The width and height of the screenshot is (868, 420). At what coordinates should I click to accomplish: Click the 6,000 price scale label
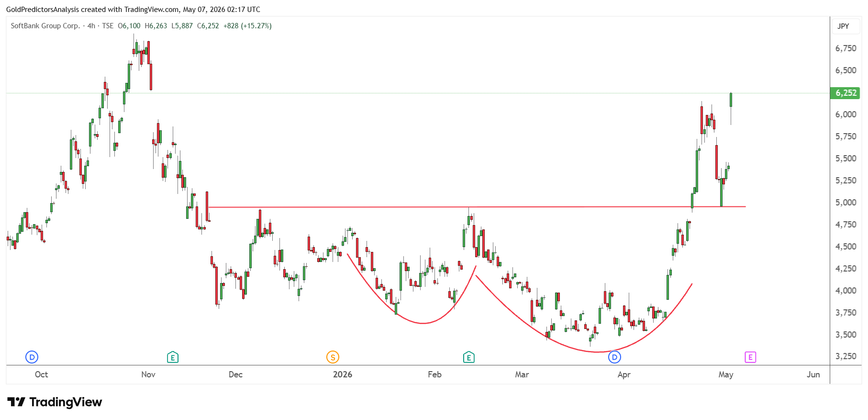pos(846,114)
